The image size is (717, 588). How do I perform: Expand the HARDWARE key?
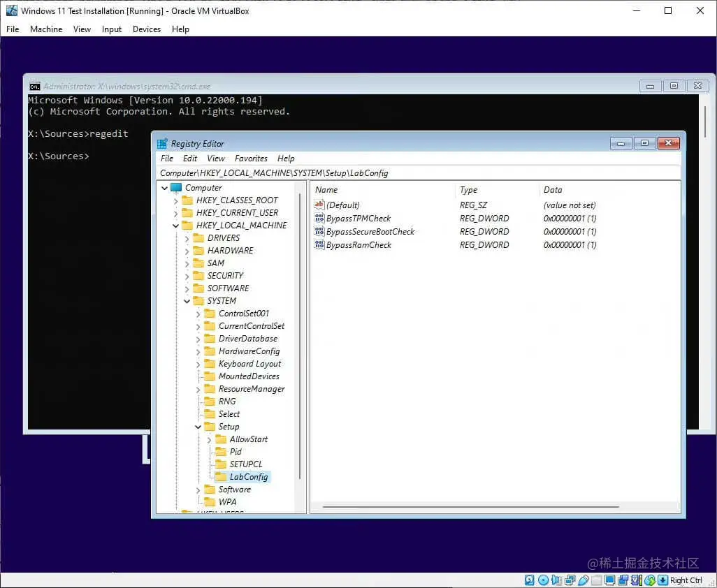(187, 251)
